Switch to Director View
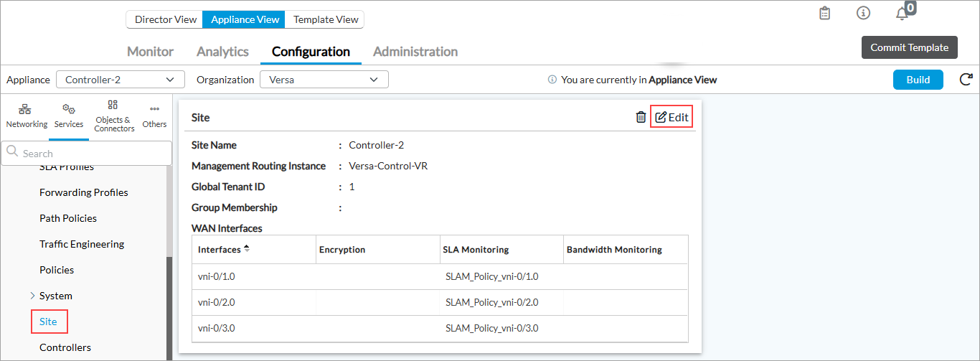This screenshot has width=980, height=361. coord(165,19)
